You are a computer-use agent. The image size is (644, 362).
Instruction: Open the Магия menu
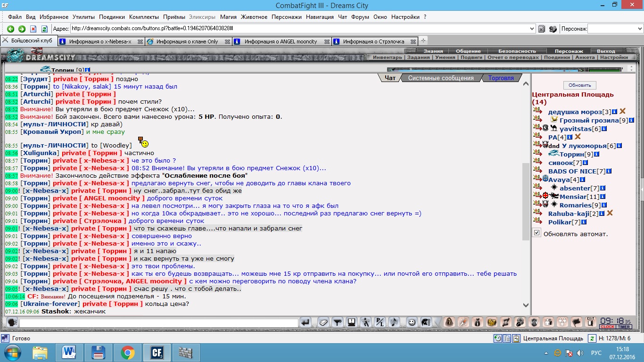tap(228, 16)
